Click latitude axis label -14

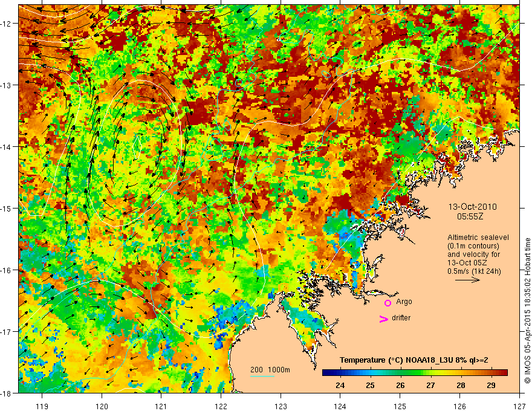[7, 147]
